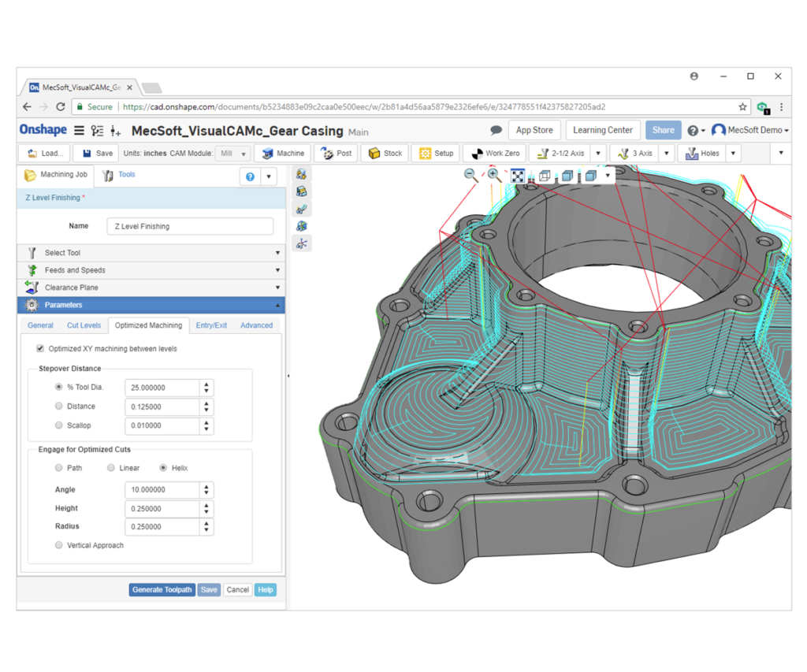Viewport: 807px width, 672px height.
Task: Switch to wireframe cube view icon
Action: click(x=545, y=176)
